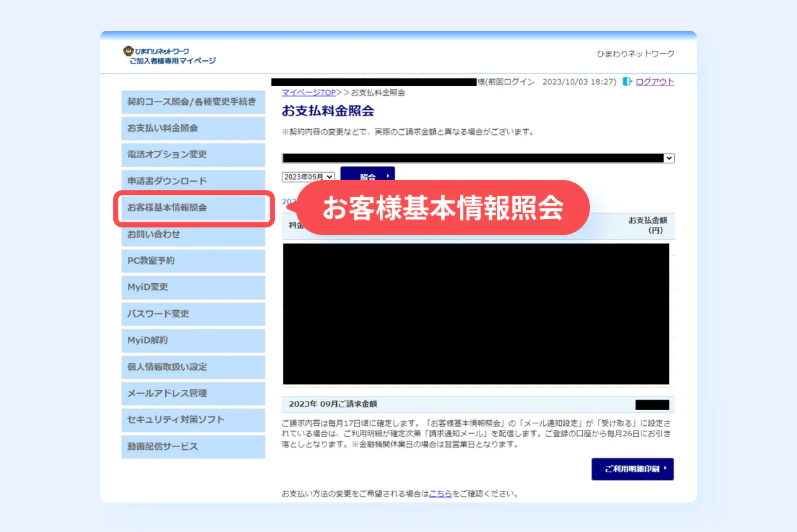Expand the contract selection dropdown
797x532 pixels.
pos(668,158)
